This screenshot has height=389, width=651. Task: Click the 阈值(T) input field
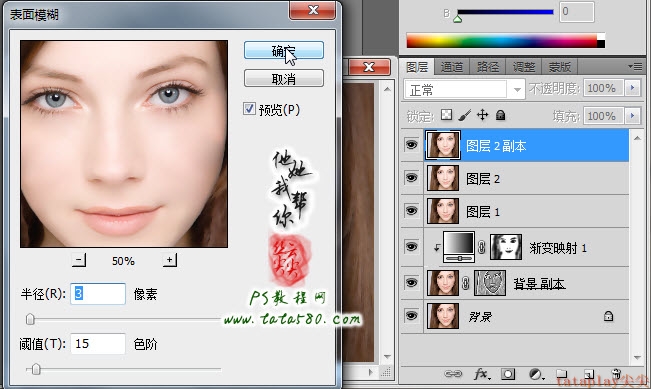(x=98, y=343)
